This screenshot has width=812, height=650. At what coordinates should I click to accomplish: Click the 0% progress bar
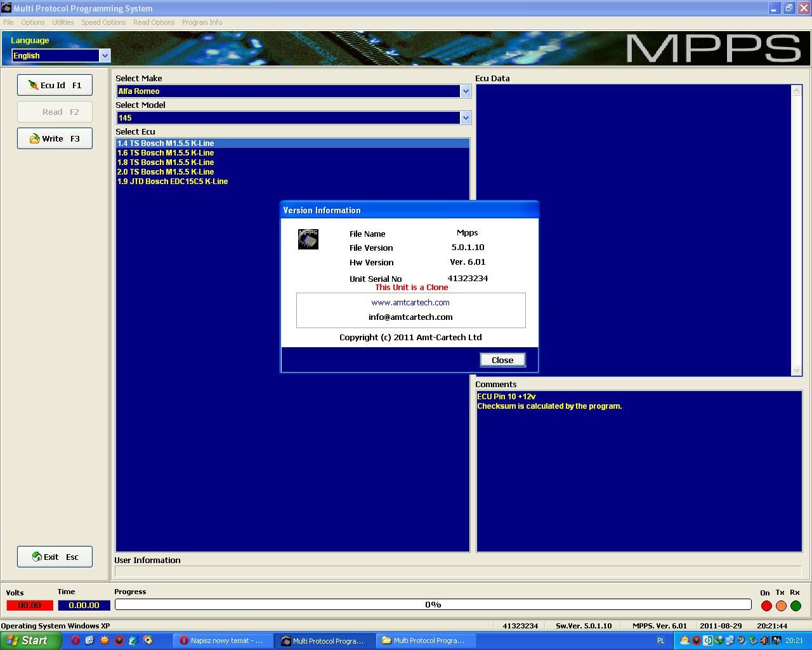[x=433, y=605]
